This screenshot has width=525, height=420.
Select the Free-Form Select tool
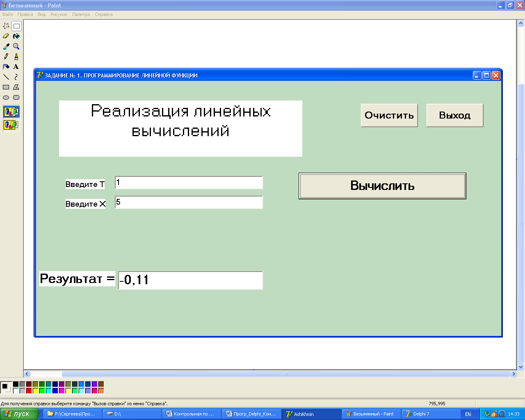[6, 26]
